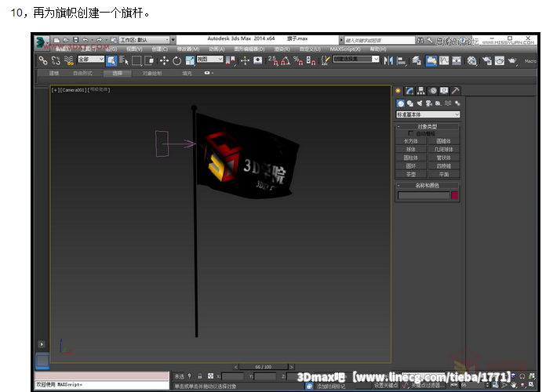Toggle the 2.5D Snaps magnet icon

click(273, 61)
